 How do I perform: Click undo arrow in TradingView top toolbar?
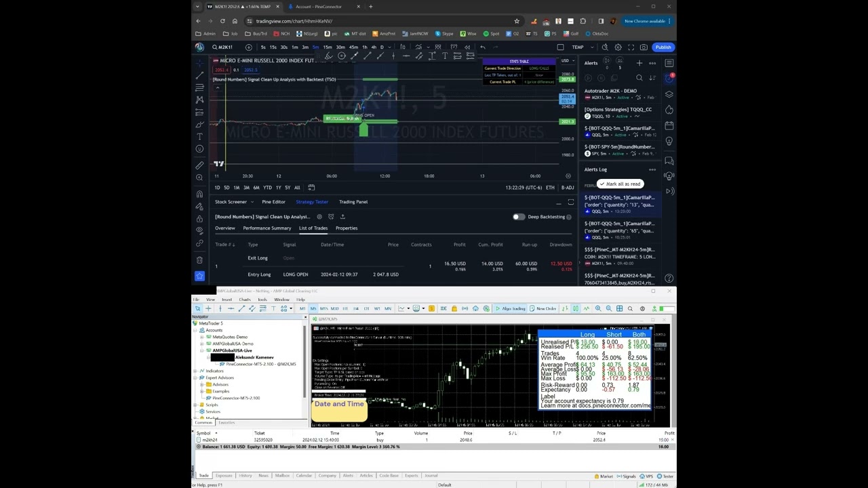pyautogui.click(x=483, y=47)
